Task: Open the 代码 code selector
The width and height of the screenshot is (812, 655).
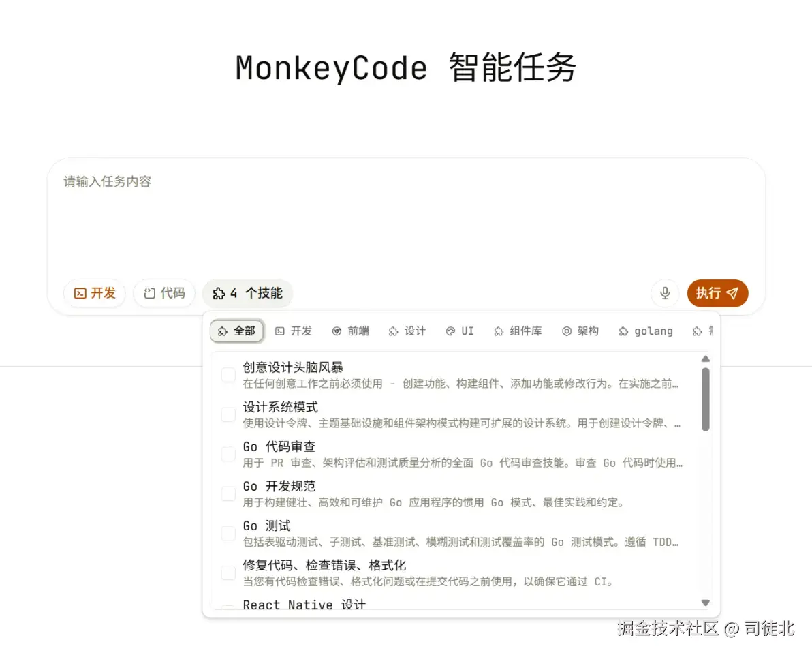Action: pos(164,293)
